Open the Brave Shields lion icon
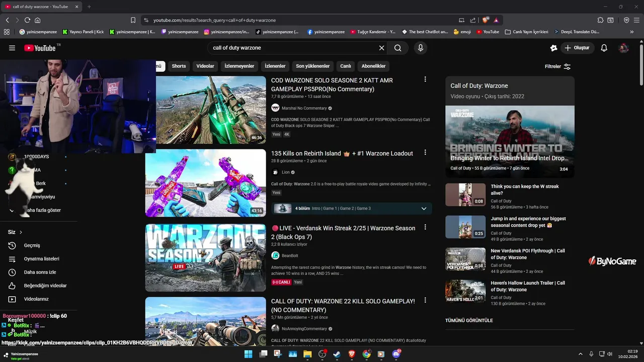Image resolution: width=644 pixels, height=362 pixels. tap(486, 20)
